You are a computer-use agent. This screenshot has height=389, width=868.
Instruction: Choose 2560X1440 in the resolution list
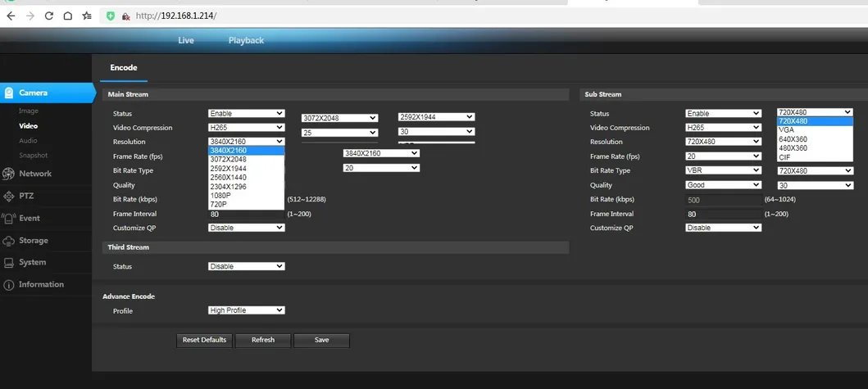247,178
